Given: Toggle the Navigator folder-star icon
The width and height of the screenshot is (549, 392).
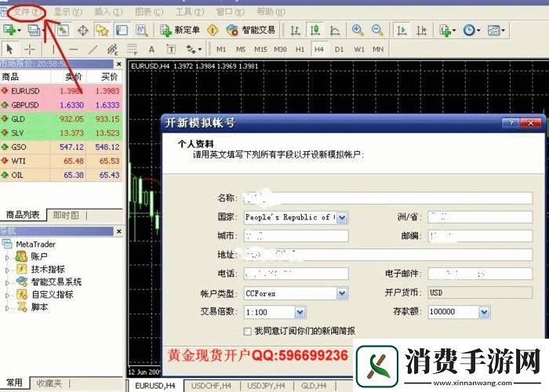Looking at the screenshot, I should tap(102, 31).
